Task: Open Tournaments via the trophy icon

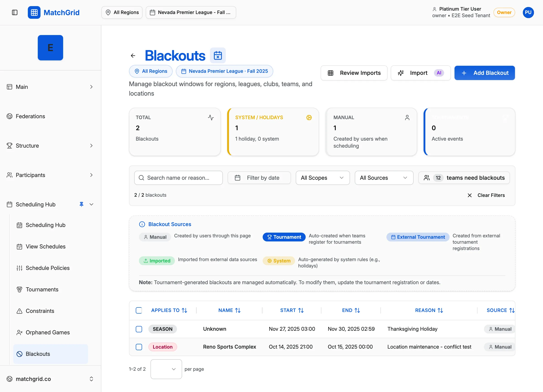Action: pyautogui.click(x=19, y=289)
